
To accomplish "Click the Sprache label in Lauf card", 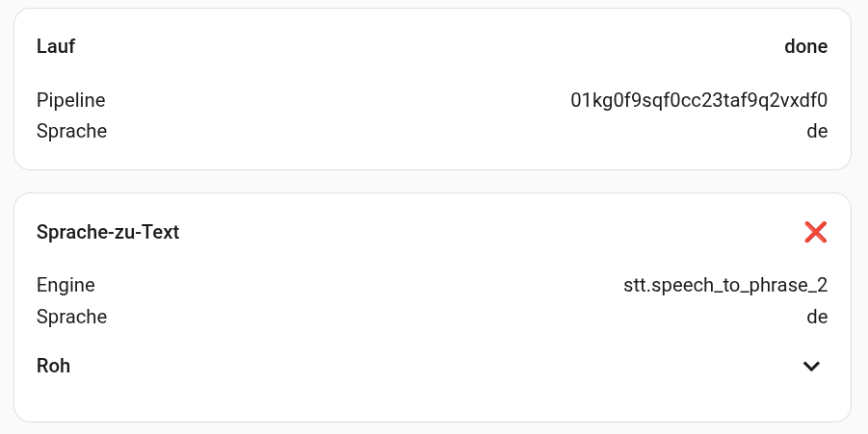I will point(71,131).
